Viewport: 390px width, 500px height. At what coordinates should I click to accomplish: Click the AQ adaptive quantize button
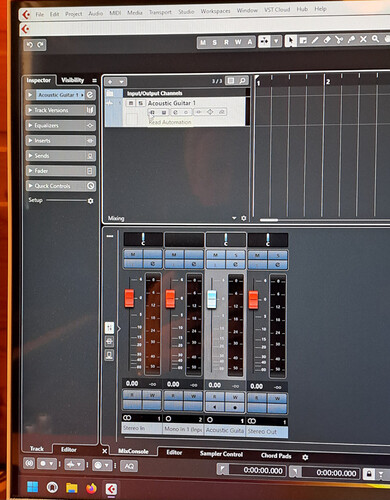point(129,466)
